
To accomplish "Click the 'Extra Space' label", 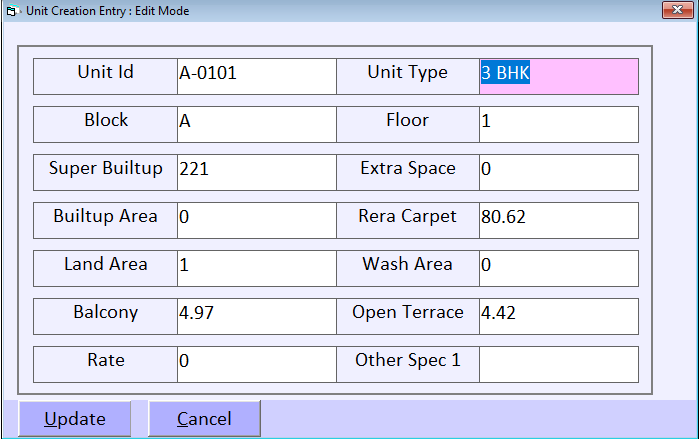I will [407, 168].
